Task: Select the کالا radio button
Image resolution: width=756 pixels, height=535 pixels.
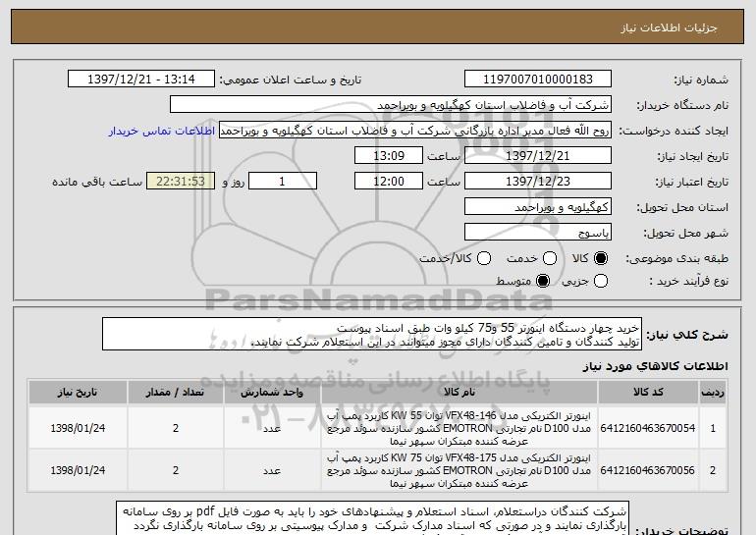Action: tap(601, 258)
